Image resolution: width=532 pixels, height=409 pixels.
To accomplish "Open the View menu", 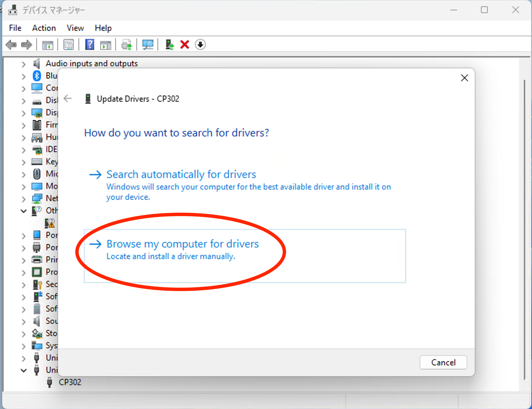I will (75, 28).
